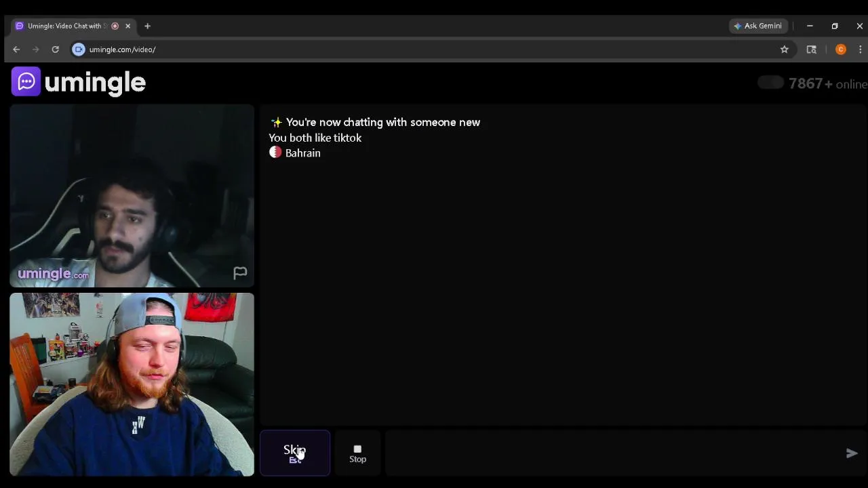Close the Umingle Video Chat tab

tap(127, 26)
